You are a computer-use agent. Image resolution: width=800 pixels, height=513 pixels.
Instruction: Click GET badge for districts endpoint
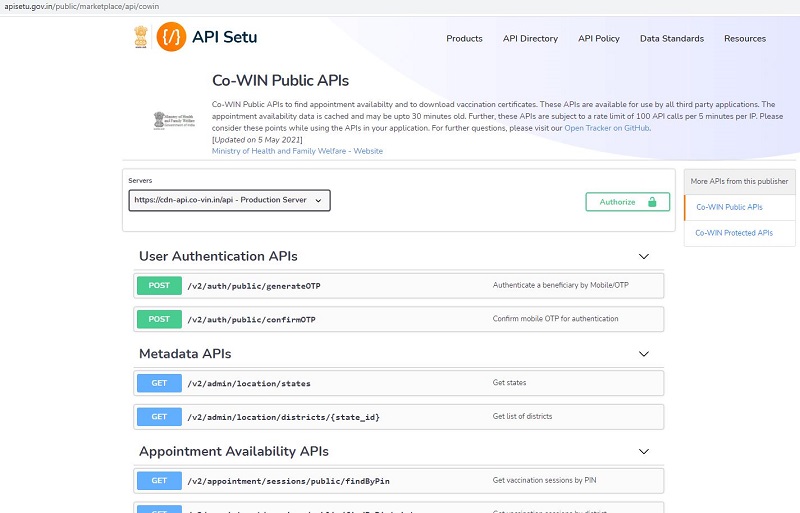click(159, 417)
